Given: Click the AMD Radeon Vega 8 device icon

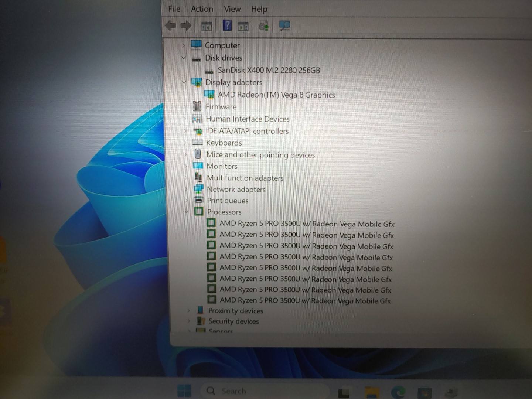Looking at the screenshot, I should 209,94.
